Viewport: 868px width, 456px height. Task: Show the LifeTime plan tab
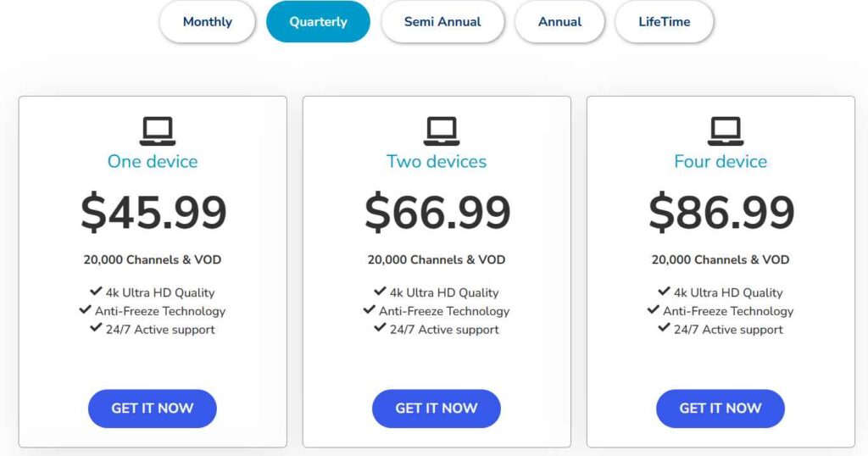pos(664,22)
